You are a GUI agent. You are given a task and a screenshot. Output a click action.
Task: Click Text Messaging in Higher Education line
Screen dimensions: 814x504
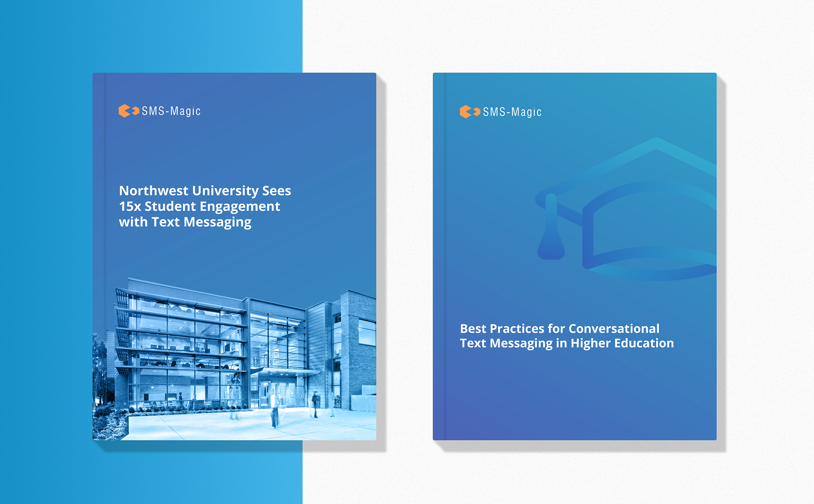click(x=567, y=343)
